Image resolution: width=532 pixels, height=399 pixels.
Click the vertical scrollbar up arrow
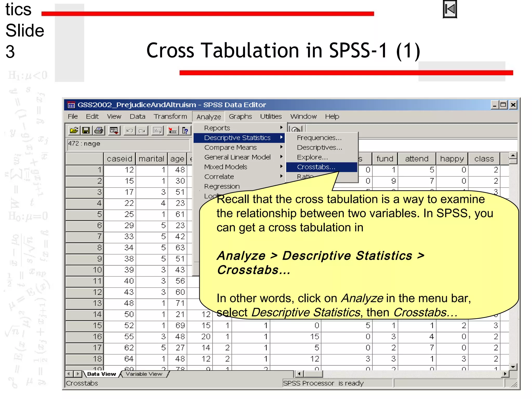point(513,156)
